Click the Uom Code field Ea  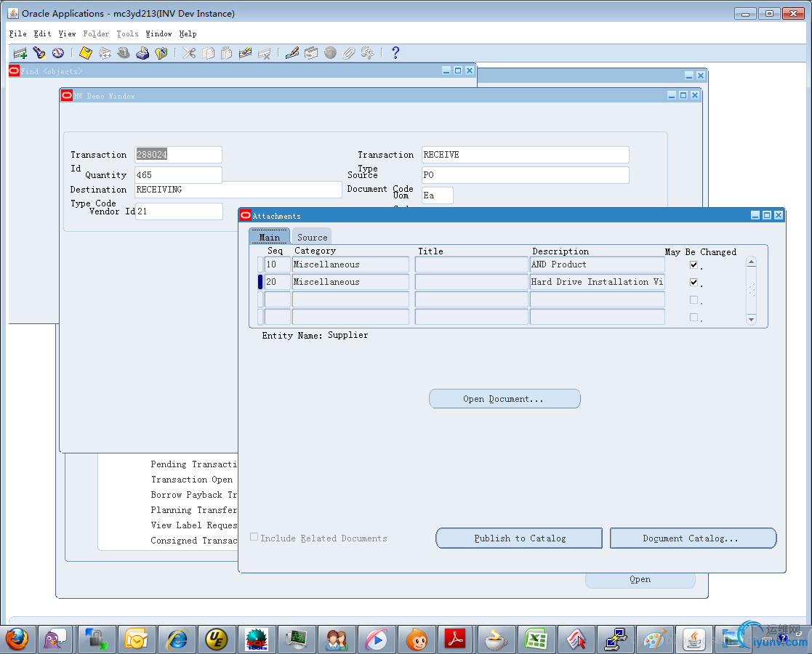click(438, 195)
